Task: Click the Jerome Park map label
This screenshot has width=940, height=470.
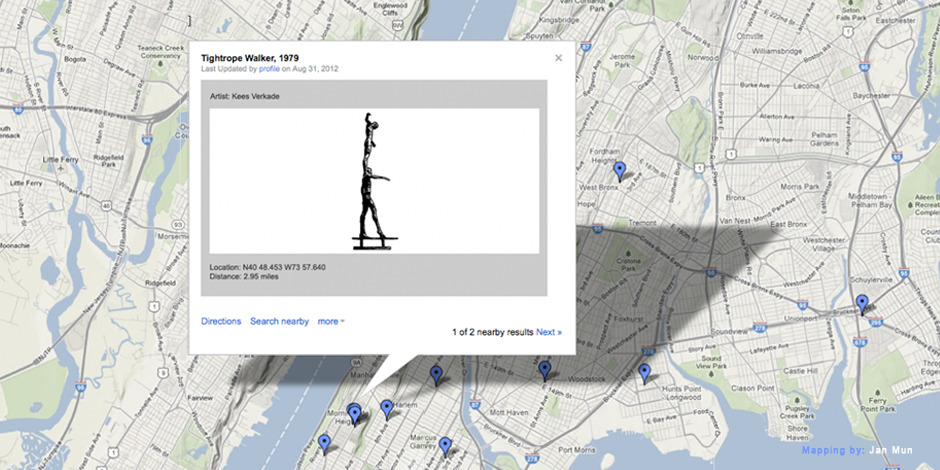Action: pos(620,60)
